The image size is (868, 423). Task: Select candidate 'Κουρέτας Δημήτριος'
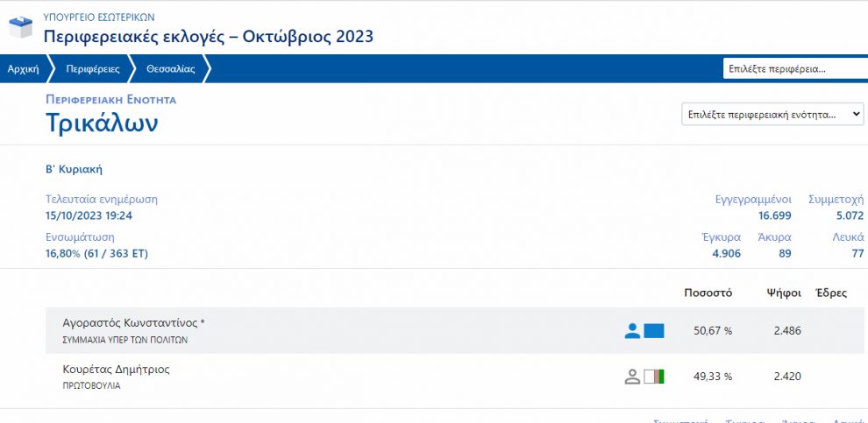pos(117,370)
